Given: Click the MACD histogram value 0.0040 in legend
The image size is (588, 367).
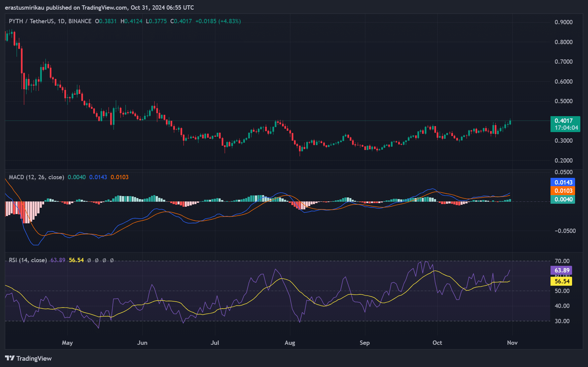Looking at the screenshot, I should click(x=77, y=177).
